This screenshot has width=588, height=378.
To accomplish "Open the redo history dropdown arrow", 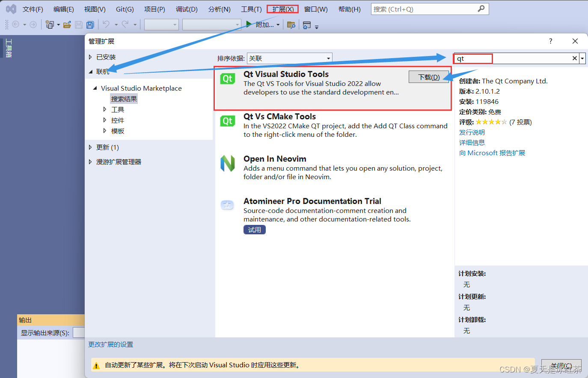I will click(135, 25).
